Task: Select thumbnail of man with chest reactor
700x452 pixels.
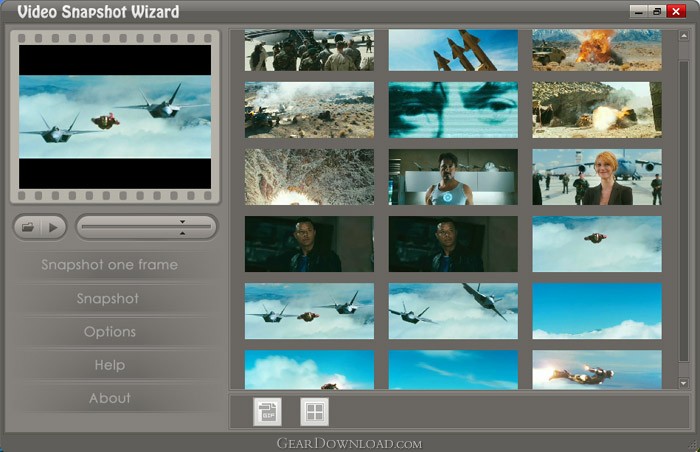Action: tap(453, 177)
